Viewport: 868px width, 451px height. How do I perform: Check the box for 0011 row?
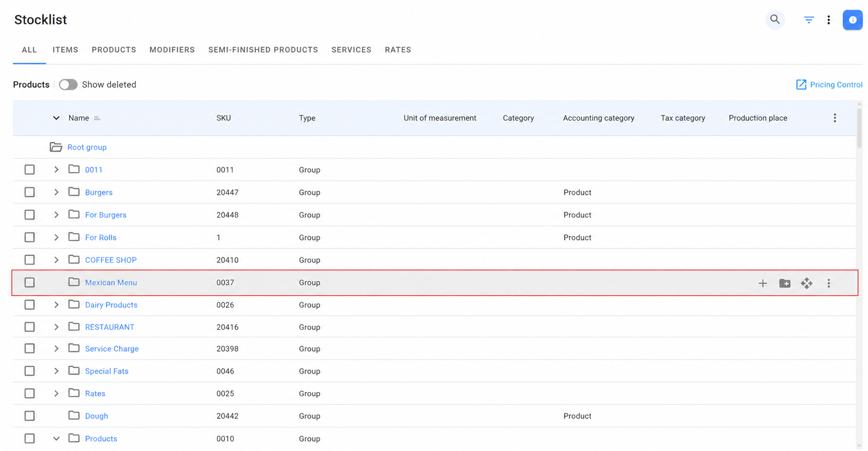(x=29, y=170)
